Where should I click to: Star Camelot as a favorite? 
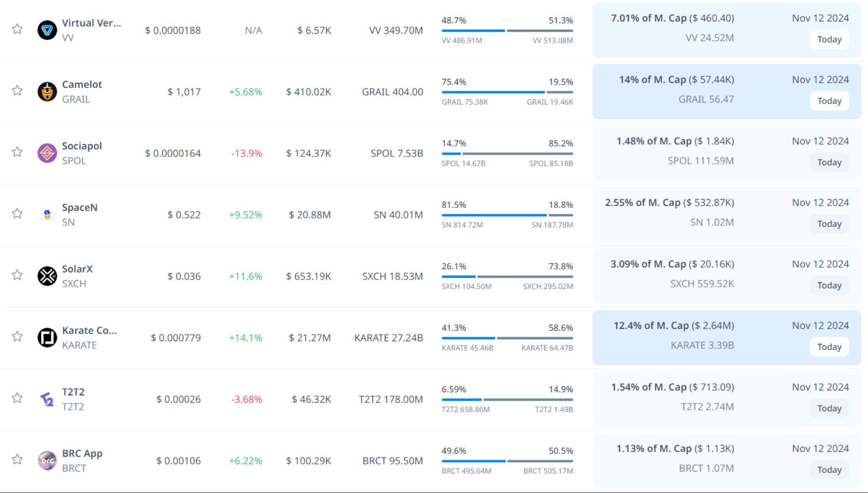(x=17, y=90)
